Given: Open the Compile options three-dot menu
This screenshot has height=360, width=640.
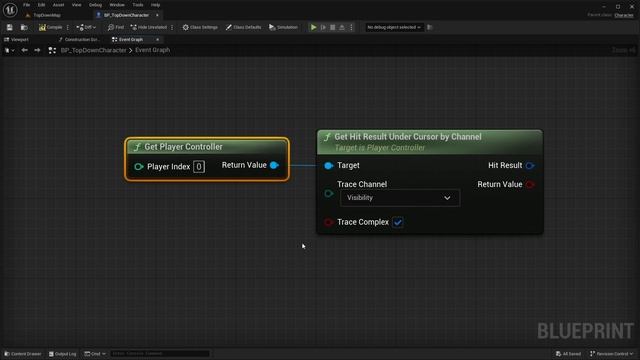Looking at the screenshot, I should tap(68, 27).
